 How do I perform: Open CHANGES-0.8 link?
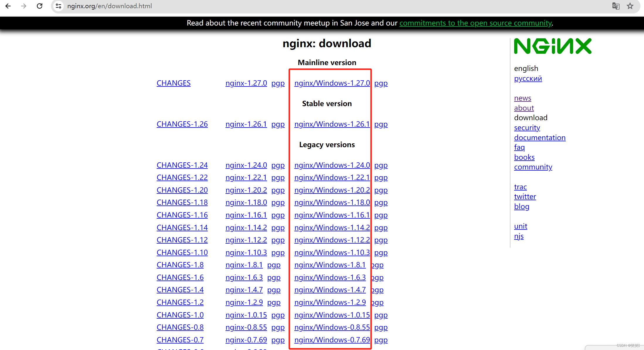(180, 327)
